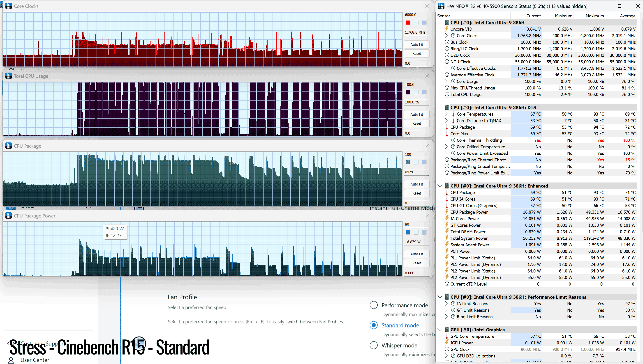Click the Maximum column header
643x364 pixels.
(594, 16)
